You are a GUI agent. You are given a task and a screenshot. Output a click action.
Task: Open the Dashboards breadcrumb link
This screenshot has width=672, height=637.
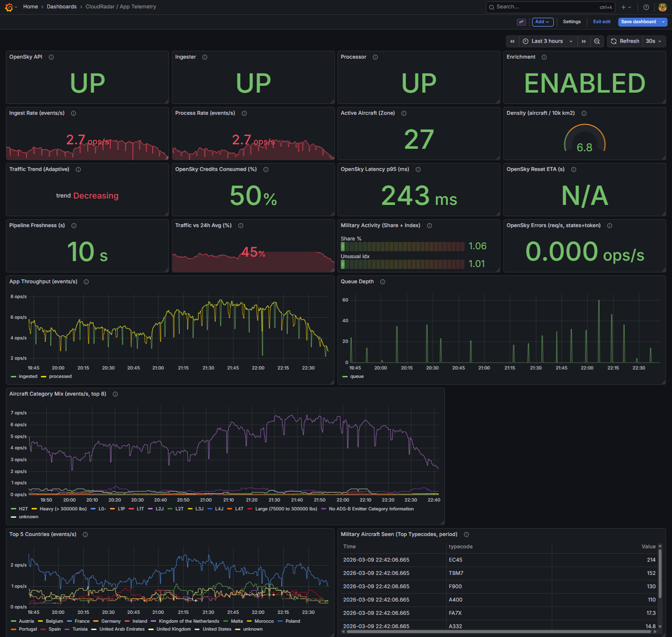click(62, 6)
